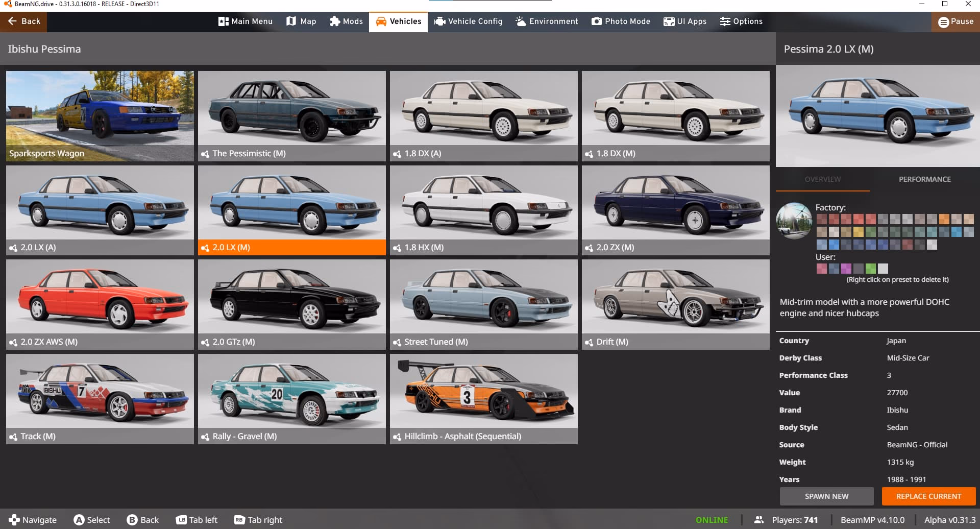Click the config icon beside Drift (M)
The width and height of the screenshot is (980, 529).
tap(589, 342)
